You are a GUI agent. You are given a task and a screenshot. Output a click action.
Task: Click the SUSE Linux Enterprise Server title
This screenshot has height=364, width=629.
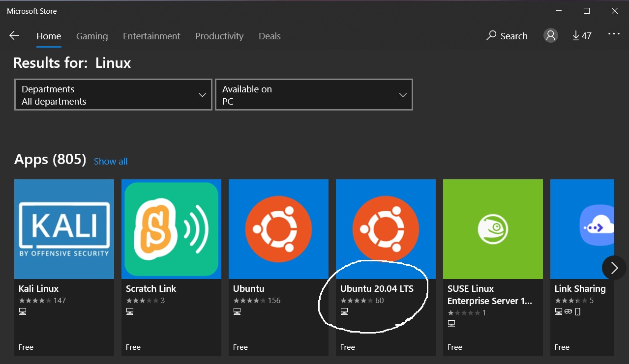[490, 295]
